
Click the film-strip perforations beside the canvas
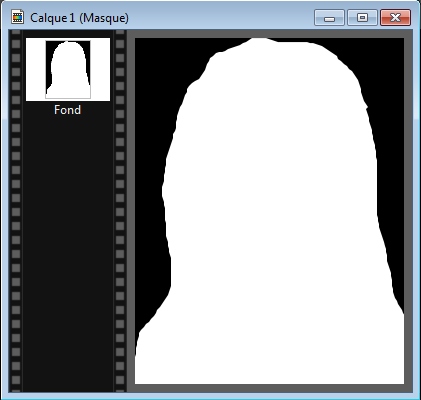[x=120, y=211]
